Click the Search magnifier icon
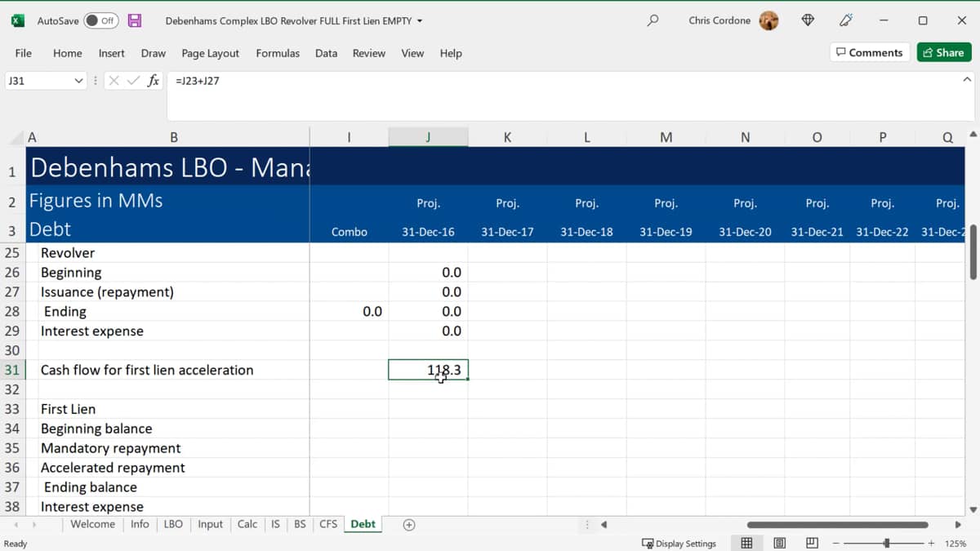Screen dimensions: 980x551 click(653, 20)
